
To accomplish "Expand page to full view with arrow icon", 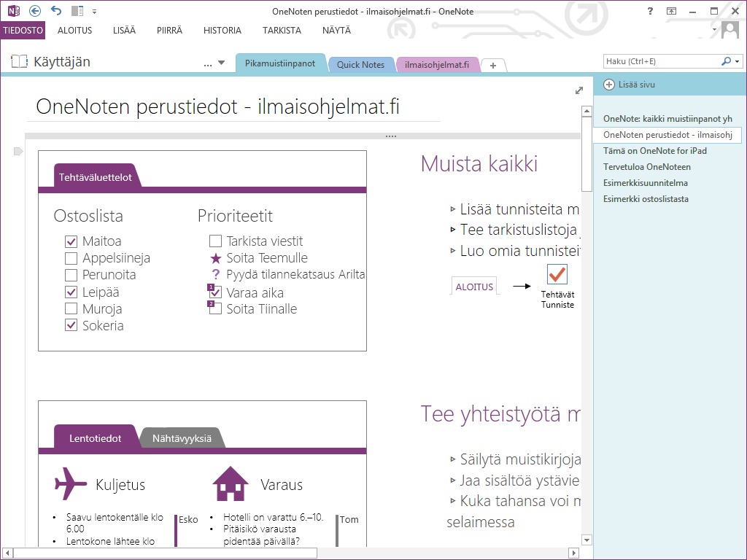I will [578, 90].
